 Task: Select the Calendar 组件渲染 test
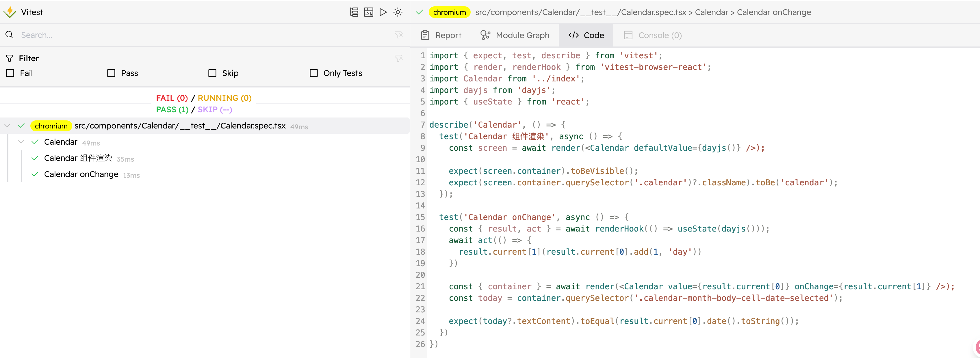[x=78, y=158]
